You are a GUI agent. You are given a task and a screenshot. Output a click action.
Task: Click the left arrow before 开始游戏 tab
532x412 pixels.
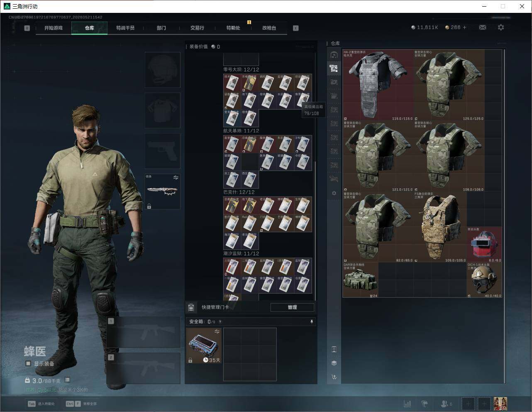pos(27,28)
